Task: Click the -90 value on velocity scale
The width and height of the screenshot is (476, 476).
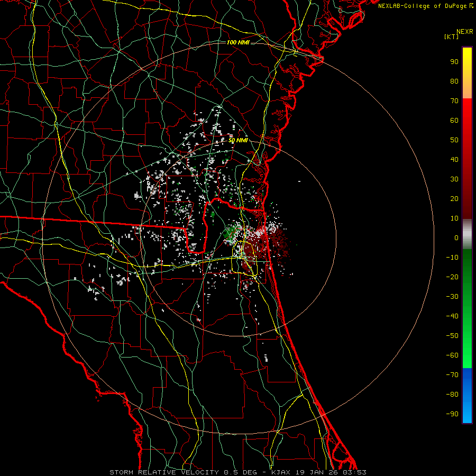Action: 452,414
